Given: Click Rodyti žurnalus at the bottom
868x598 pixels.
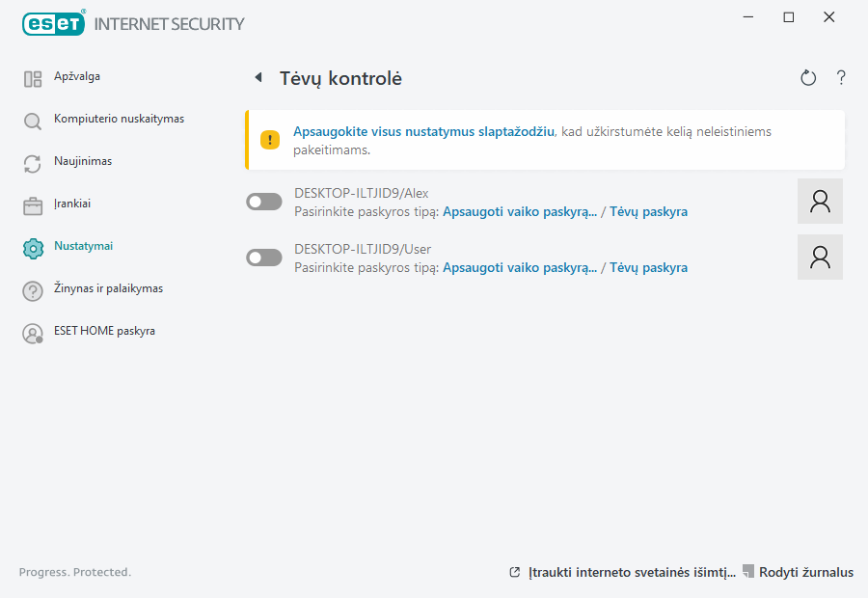Looking at the screenshot, I should pyautogui.click(x=805, y=572).
